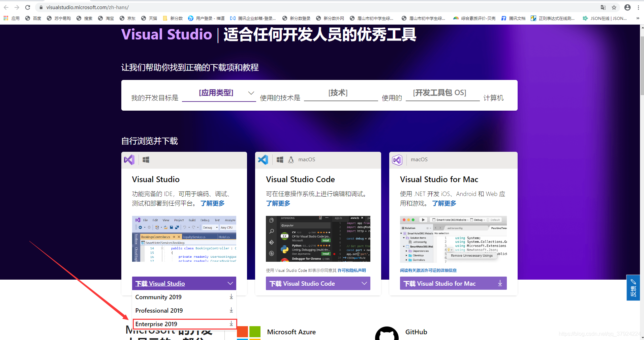This screenshot has width=644, height=340.
Task: Click 了解更多 under Visual Studio description
Action: click(213, 203)
